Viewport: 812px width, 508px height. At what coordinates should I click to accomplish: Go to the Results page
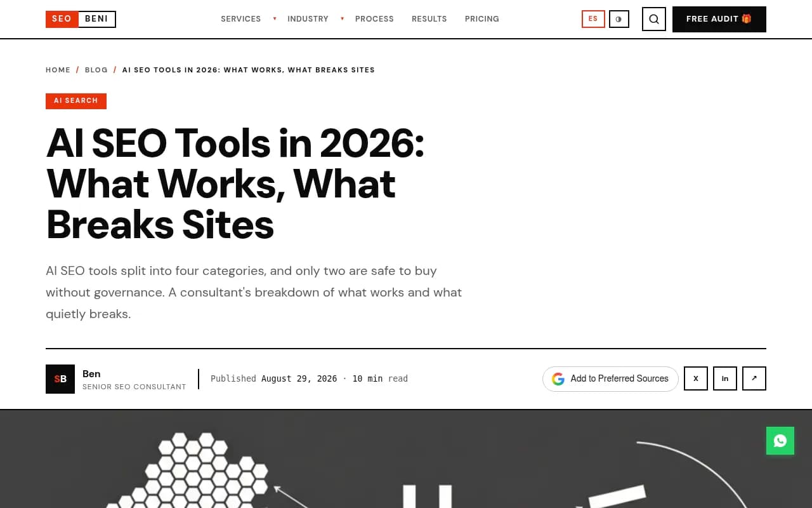(429, 19)
